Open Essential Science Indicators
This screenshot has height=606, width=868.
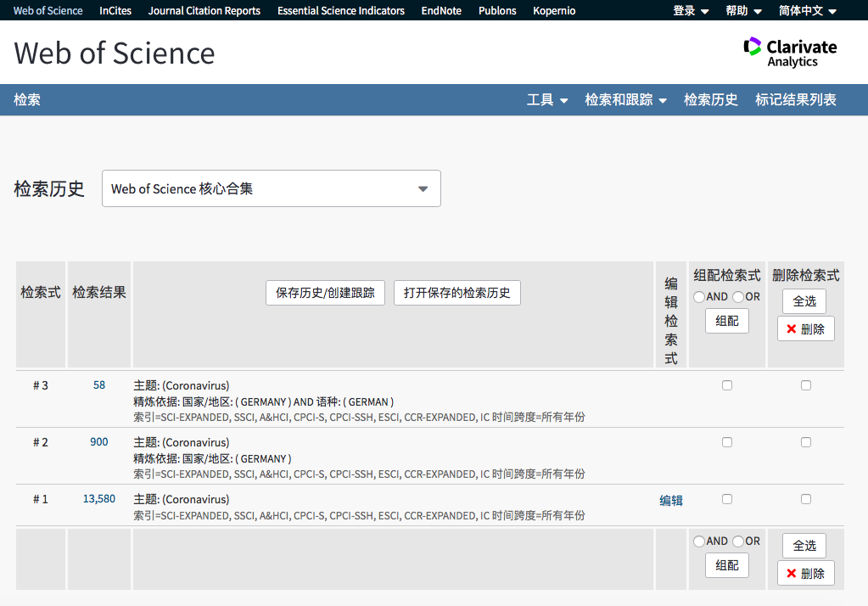pyautogui.click(x=341, y=10)
